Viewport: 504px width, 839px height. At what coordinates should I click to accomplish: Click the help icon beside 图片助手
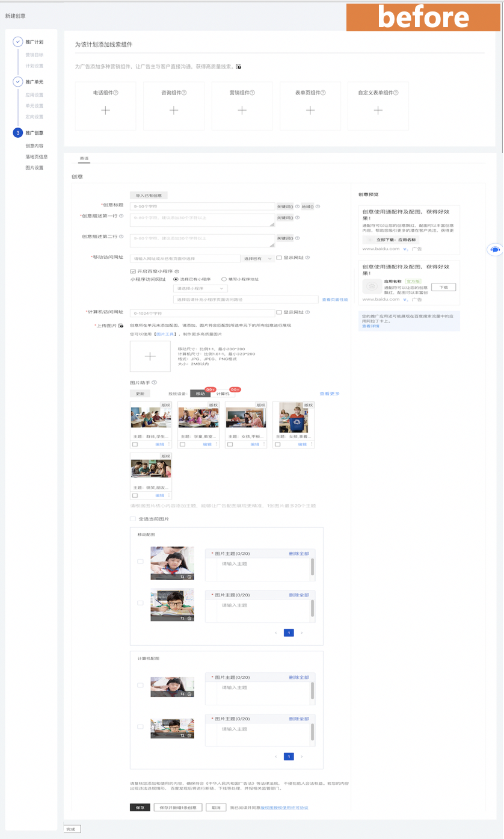click(x=155, y=383)
